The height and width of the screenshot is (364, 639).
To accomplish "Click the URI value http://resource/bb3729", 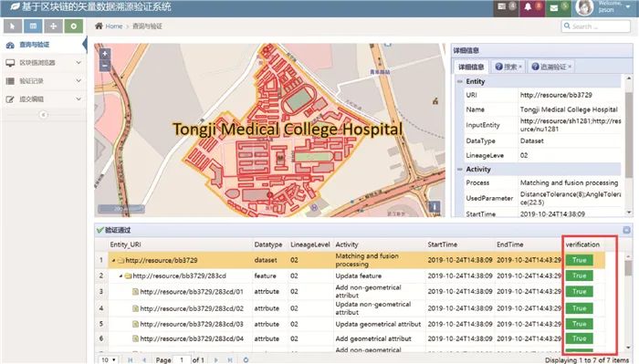I will [x=556, y=95].
